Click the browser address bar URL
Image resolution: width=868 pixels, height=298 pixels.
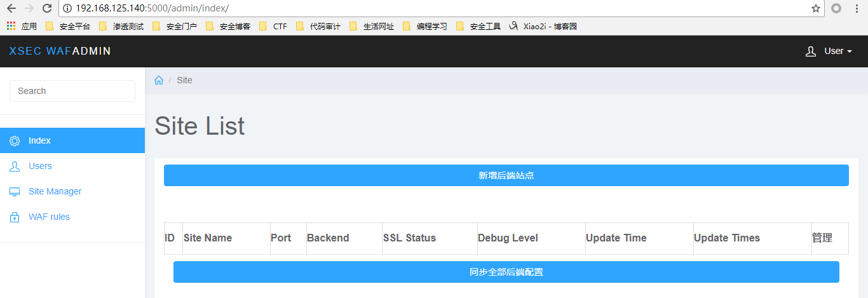click(x=153, y=8)
